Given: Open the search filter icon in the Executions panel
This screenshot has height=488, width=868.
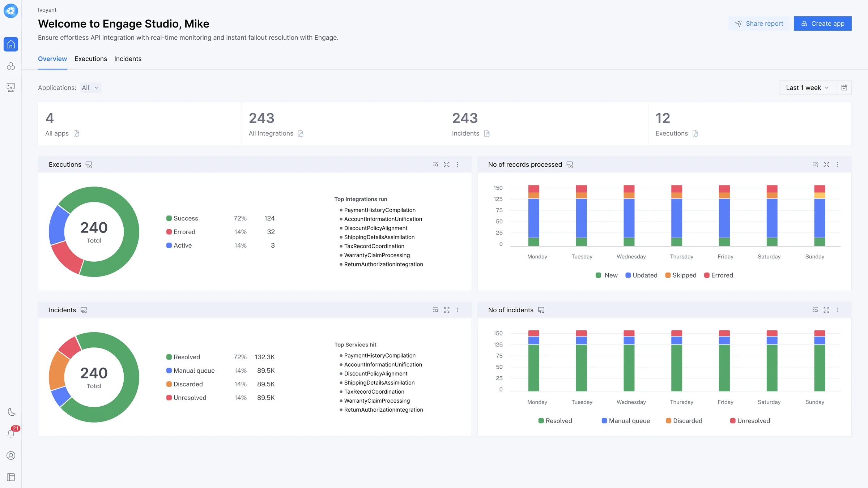Looking at the screenshot, I should pos(435,164).
